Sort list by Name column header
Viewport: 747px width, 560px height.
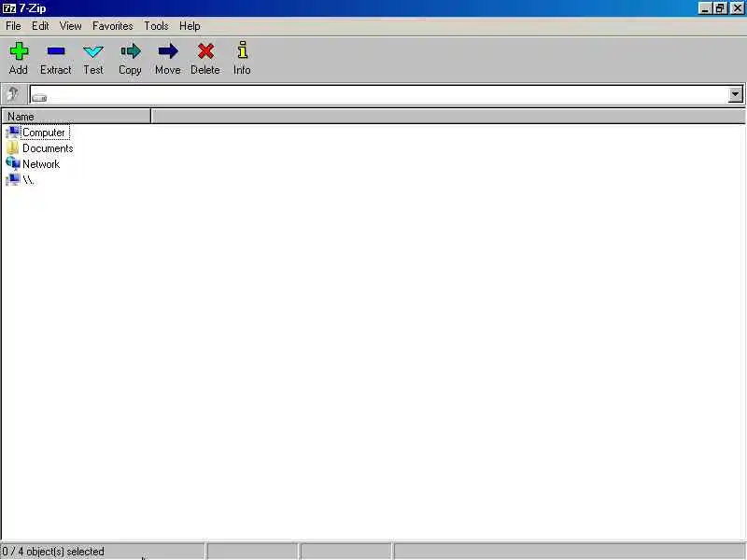click(77, 116)
